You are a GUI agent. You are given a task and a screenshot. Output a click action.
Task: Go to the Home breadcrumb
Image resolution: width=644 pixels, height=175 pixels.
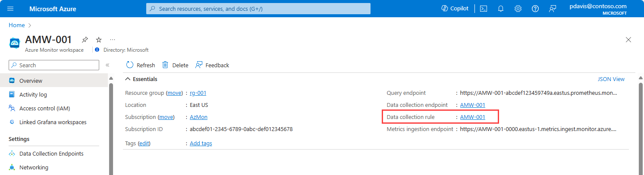point(16,25)
